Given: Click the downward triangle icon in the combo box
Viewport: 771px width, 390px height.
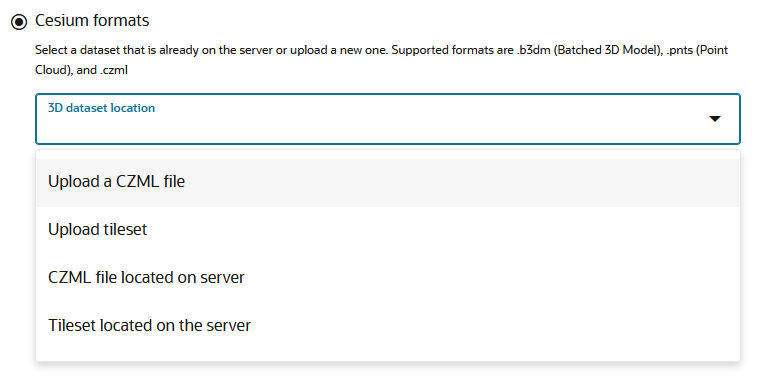Looking at the screenshot, I should (x=714, y=119).
